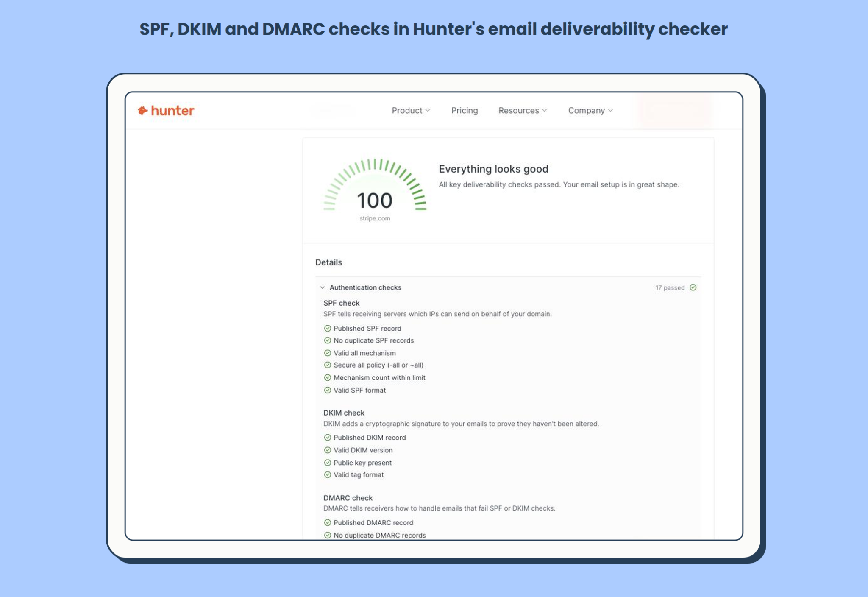Click the DKIM check heading
Image resolution: width=868 pixels, height=597 pixels.
pyautogui.click(x=344, y=413)
